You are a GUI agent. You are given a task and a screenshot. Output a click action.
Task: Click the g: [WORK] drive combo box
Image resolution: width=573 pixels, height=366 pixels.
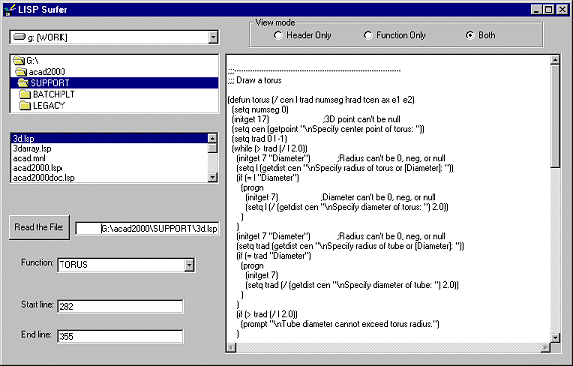114,37
